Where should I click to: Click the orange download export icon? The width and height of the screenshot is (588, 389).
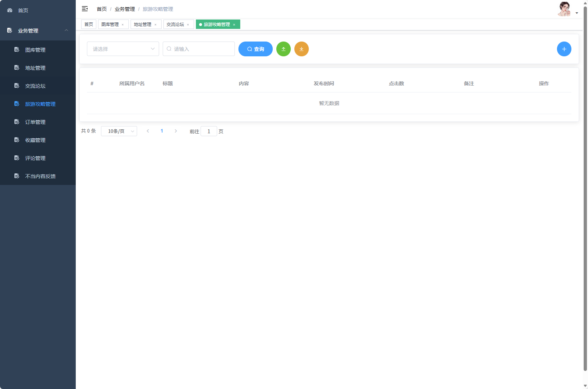click(x=302, y=49)
